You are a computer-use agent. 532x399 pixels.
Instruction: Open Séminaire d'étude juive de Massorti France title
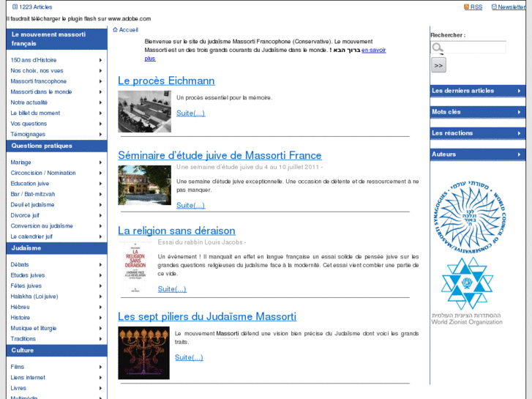tap(220, 155)
